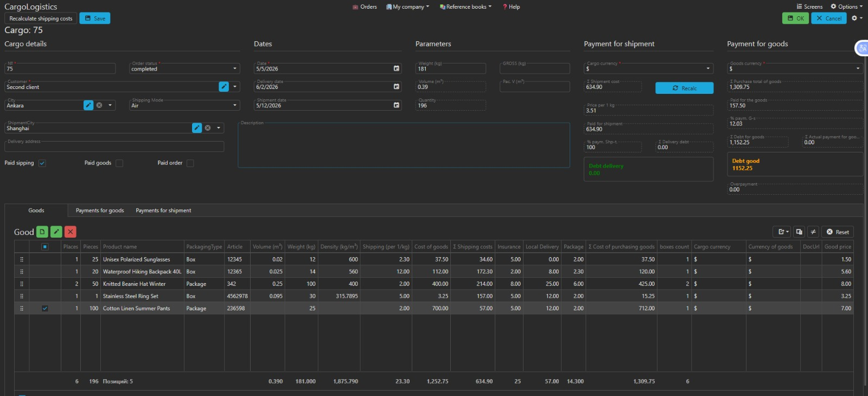Open the calendar for the Date field

(x=396, y=68)
